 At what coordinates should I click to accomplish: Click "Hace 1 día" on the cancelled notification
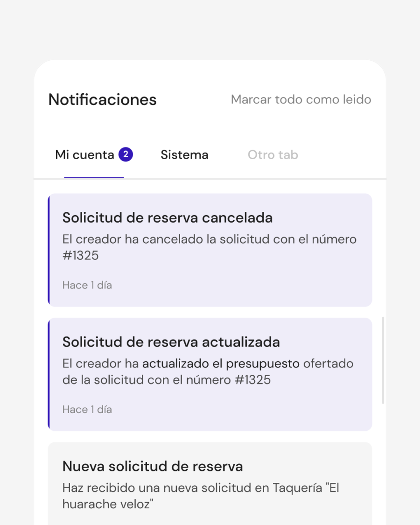pos(87,285)
